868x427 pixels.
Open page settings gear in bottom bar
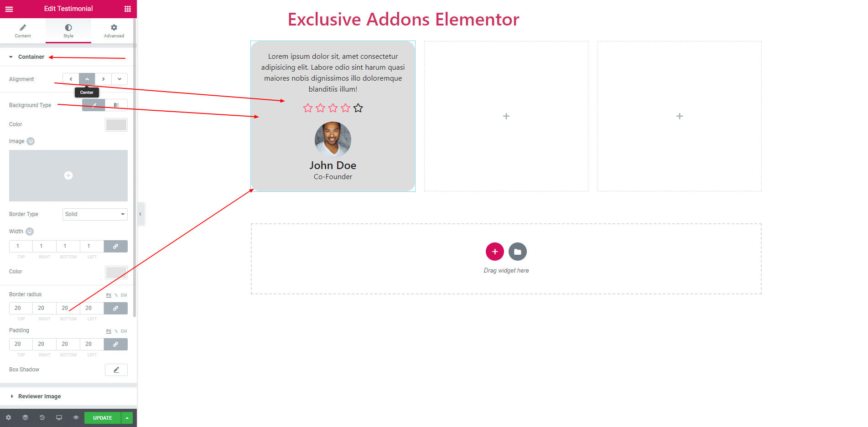8,417
